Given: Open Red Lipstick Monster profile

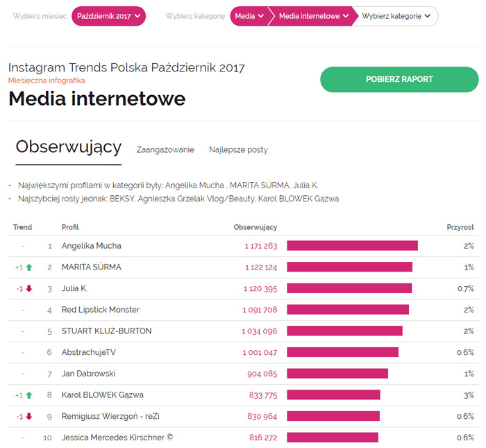Looking at the screenshot, I should pyautogui.click(x=101, y=310).
